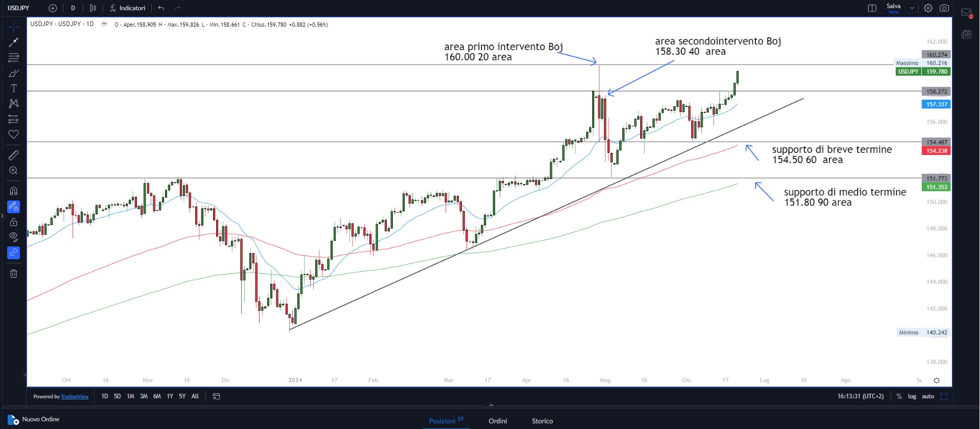Toggle lock all drawings padlock
Image resolution: width=980 pixels, height=429 pixels.
pyautogui.click(x=14, y=222)
